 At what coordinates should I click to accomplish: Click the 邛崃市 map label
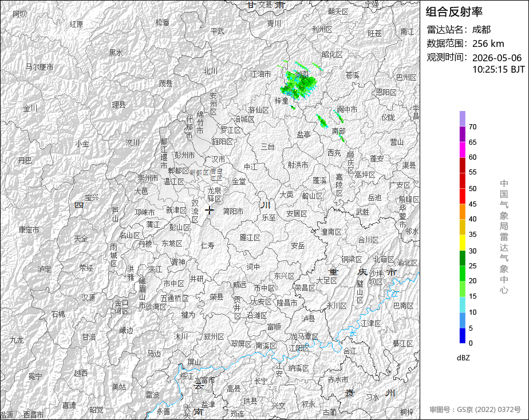point(144,212)
